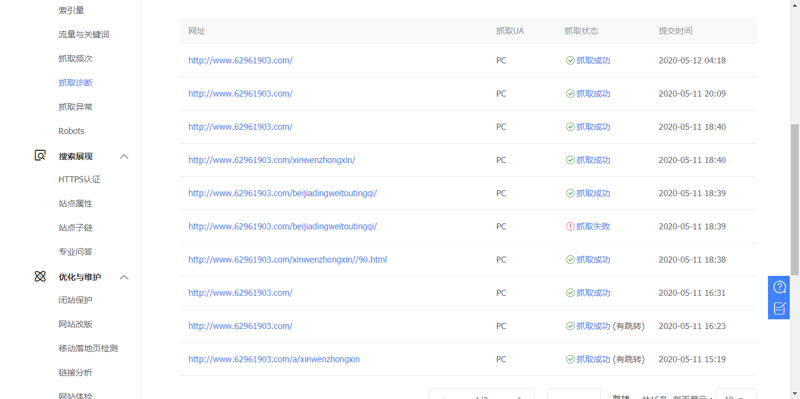Select 抓取诊断 in the sidebar
Screen dimensions: 800x399
click(x=76, y=83)
